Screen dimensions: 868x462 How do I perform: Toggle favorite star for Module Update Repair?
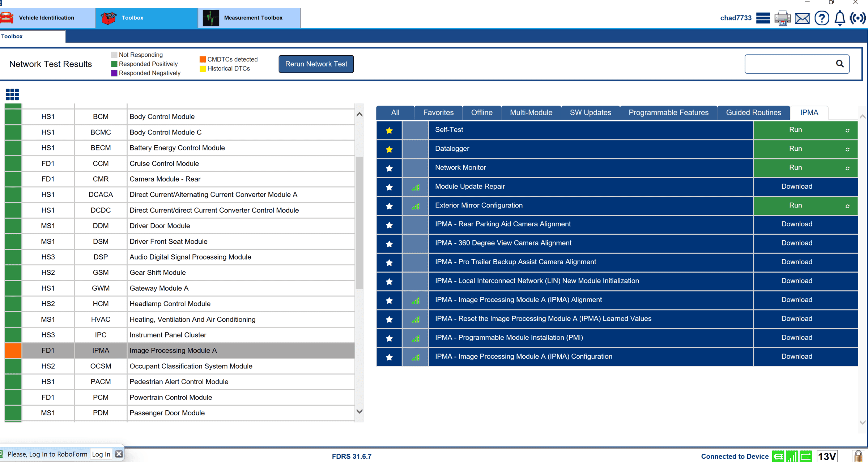389,187
